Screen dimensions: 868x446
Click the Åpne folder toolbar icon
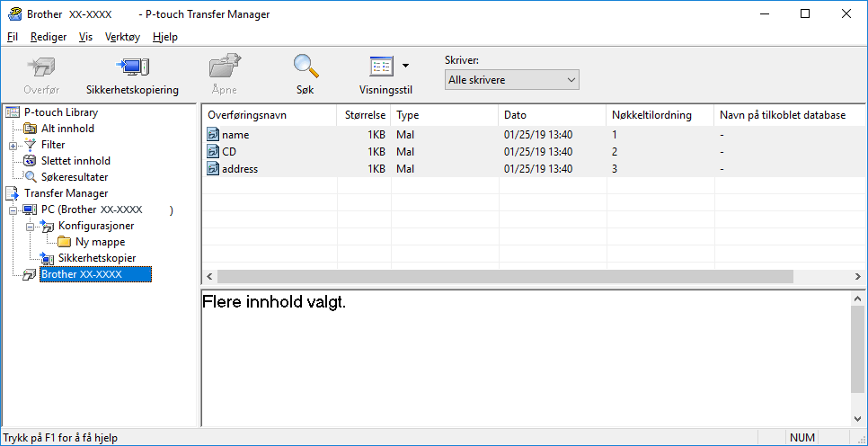[225, 67]
